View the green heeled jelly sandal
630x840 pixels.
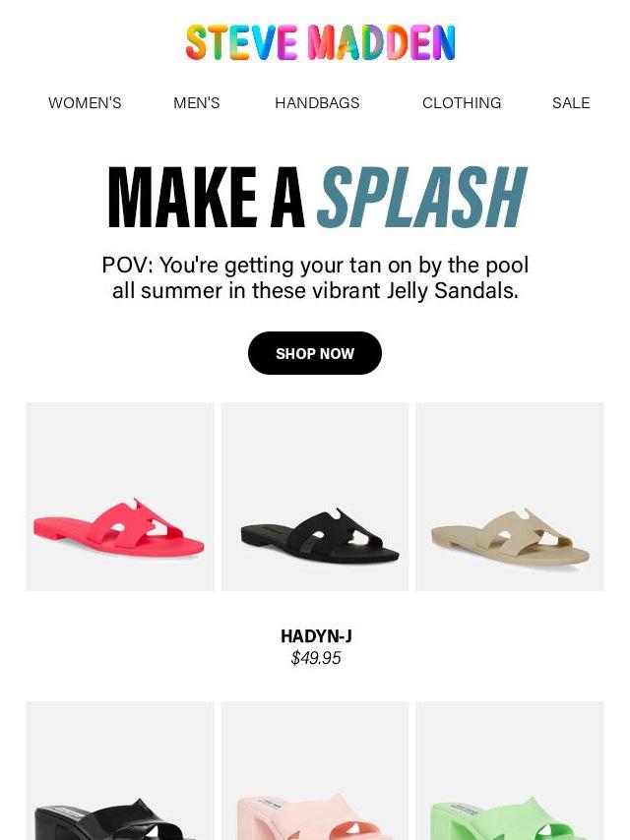click(x=510, y=770)
